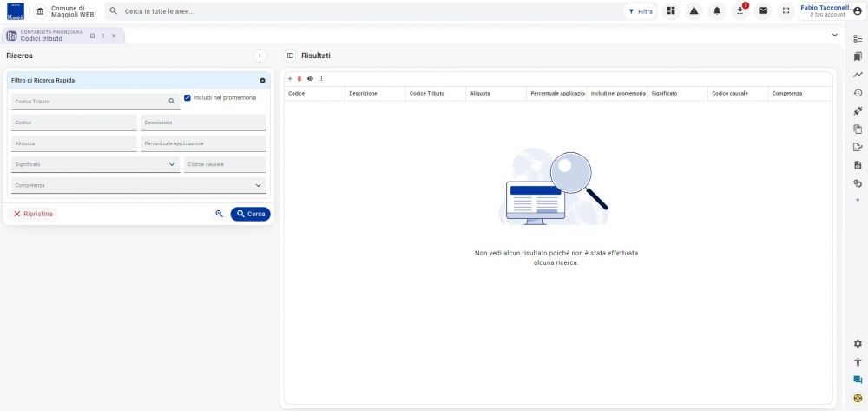Sort by the Competenza column header
The image size is (868, 411).
tap(800, 94)
